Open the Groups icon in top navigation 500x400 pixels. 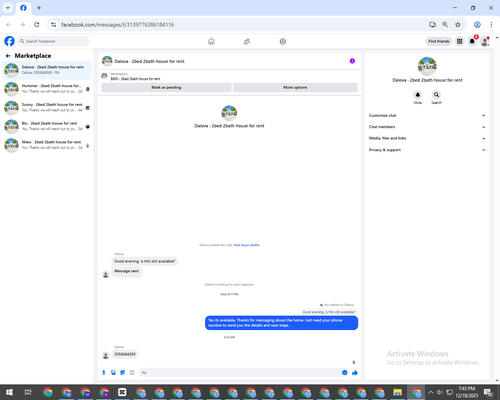[283, 41]
